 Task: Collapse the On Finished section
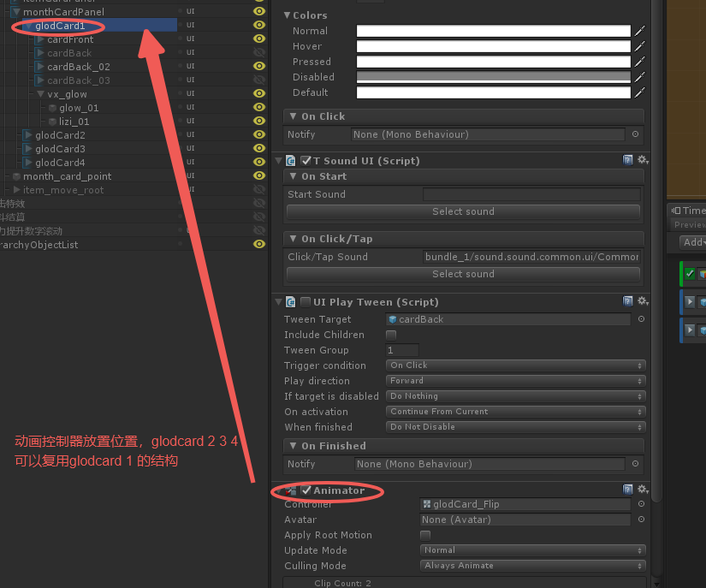(x=294, y=446)
